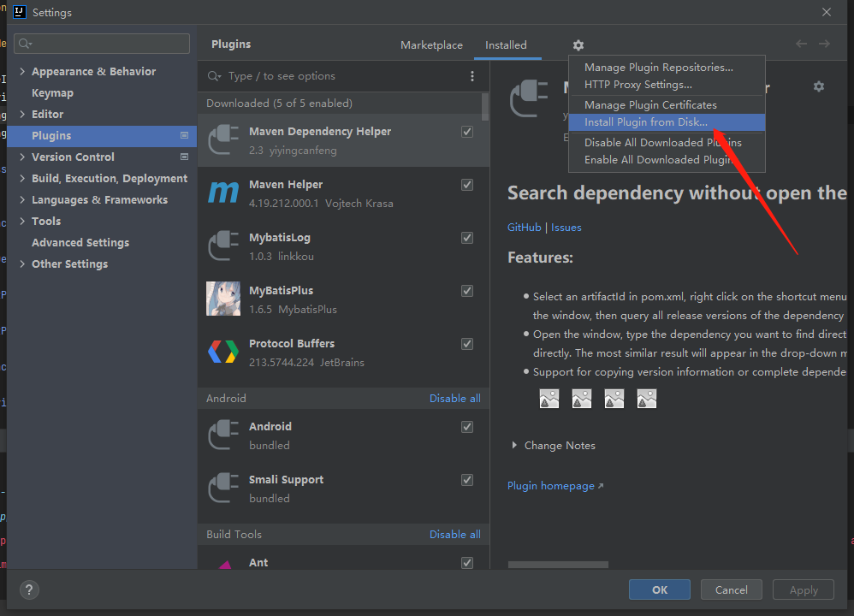The width and height of the screenshot is (854, 616).
Task: Click the plugin detail gear icon
Action: coord(819,86)
